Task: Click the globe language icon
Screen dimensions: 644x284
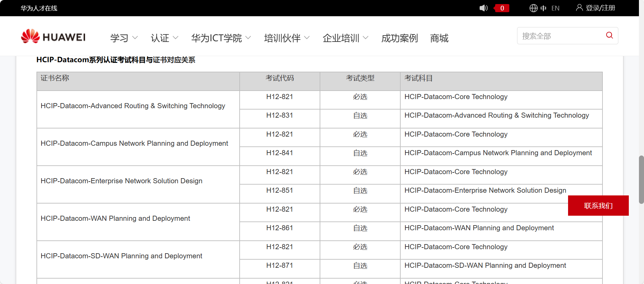Action: [533, 8]
